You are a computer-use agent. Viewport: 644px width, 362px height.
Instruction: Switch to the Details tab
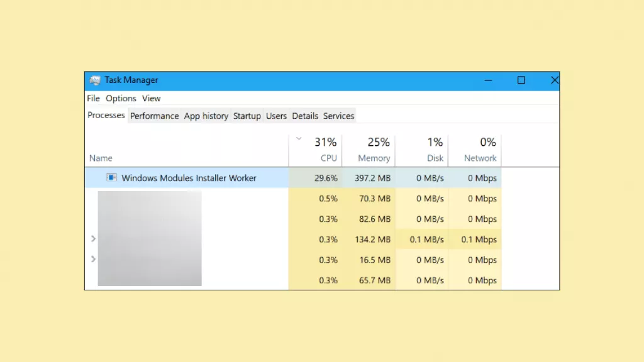click(x=305, y=116)
